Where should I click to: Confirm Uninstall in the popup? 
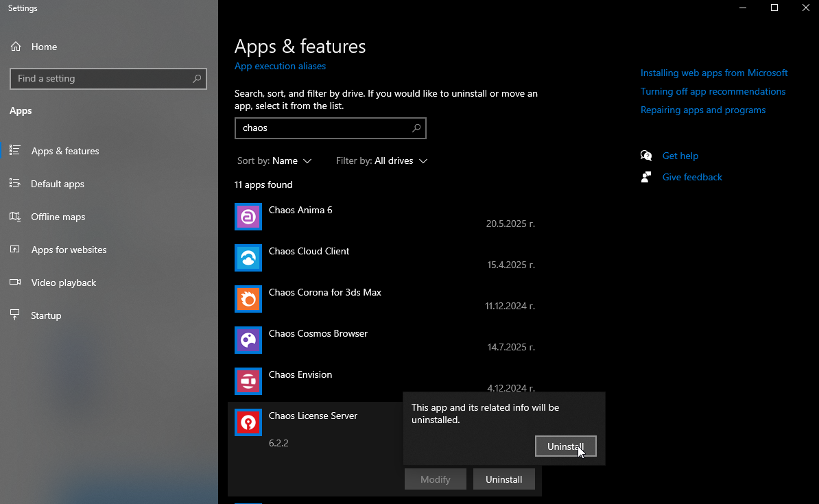pos(566,446)
